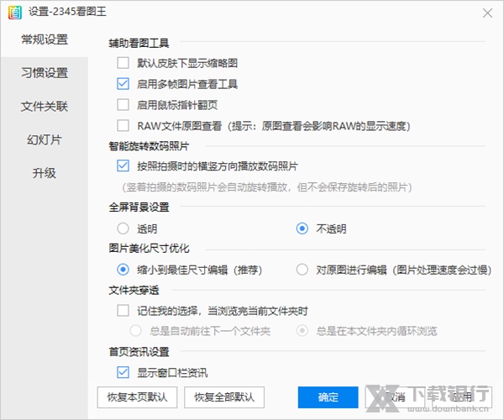This screenshot has width=504, height=420.
Task: Check 记住我的选择 folder traversal checkbox
Action: pyautogui.click(x=123, y=310)
